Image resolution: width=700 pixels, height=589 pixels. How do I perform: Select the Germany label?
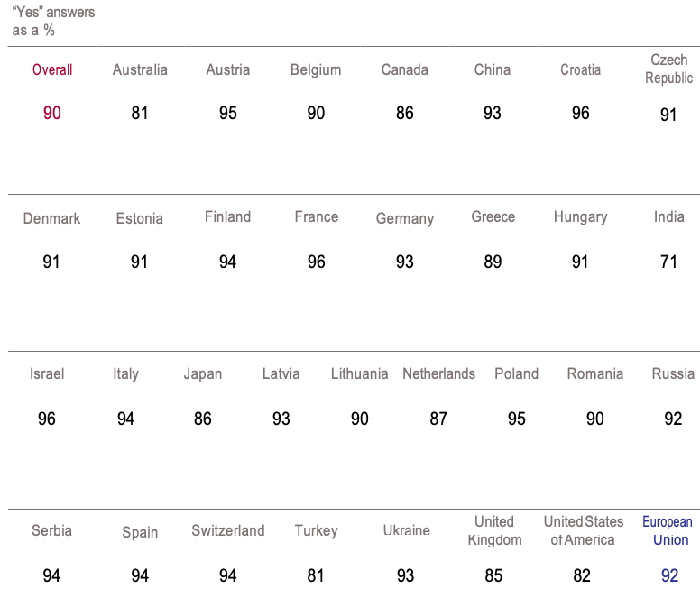point(405,218)
